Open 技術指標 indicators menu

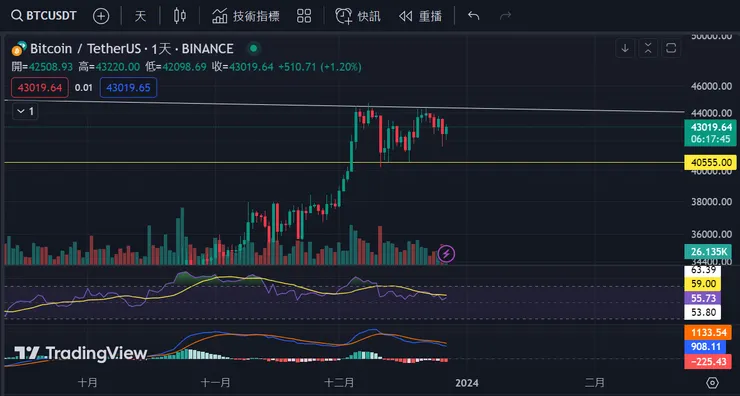click(x=245, y=17)
